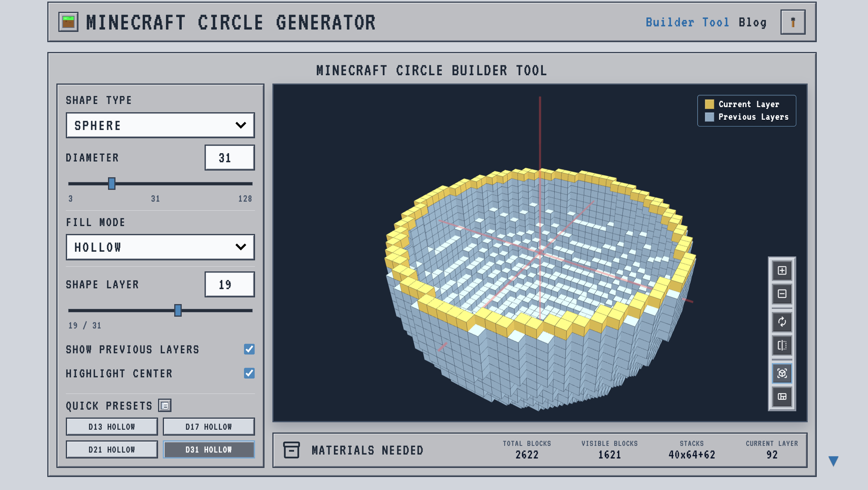Open the Shape Type dropdown

160,125
